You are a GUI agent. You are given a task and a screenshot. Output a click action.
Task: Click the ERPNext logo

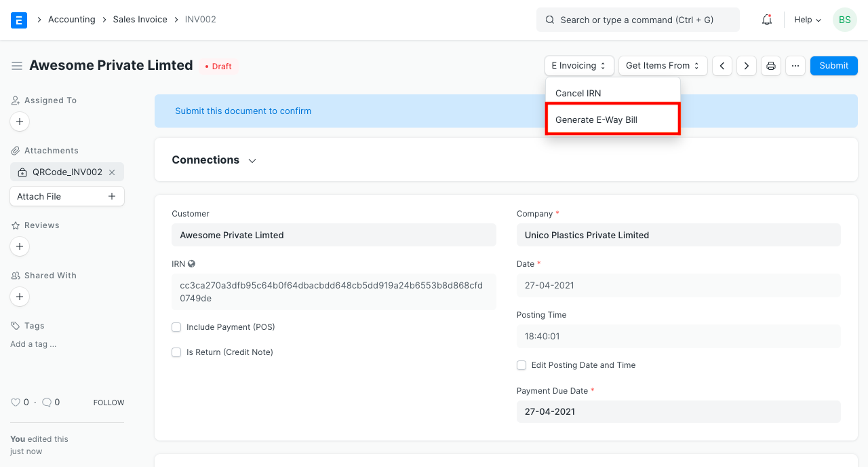(18, 20)
